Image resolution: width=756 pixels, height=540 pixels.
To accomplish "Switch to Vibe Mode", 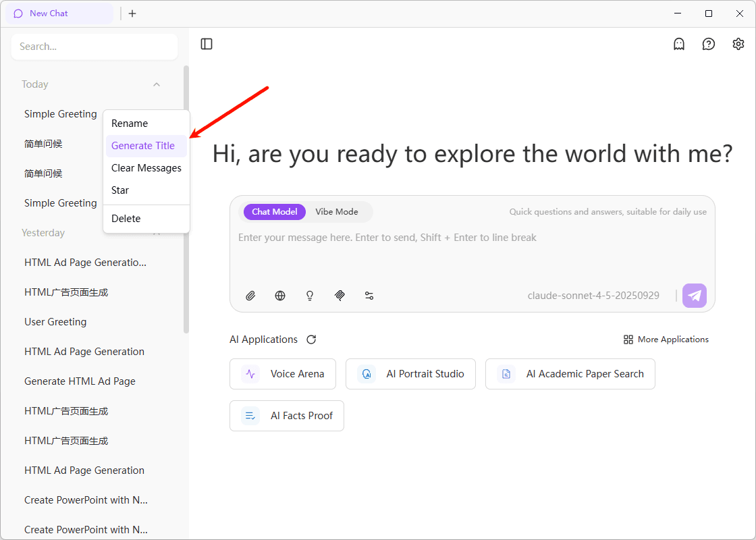I will (336, 211).
